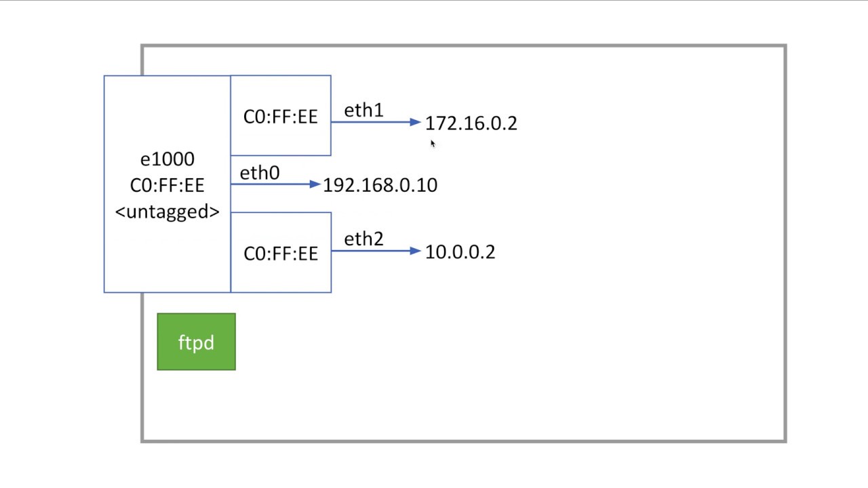868x488 pixels.
Task: Click the eth1 arrow line
Action: (371, 122)
